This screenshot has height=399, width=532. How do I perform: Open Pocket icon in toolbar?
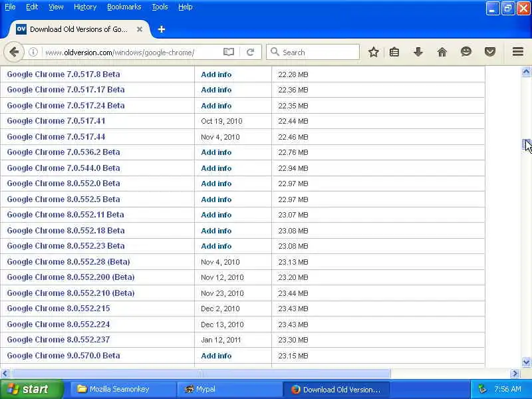click(x=490, y=53)
